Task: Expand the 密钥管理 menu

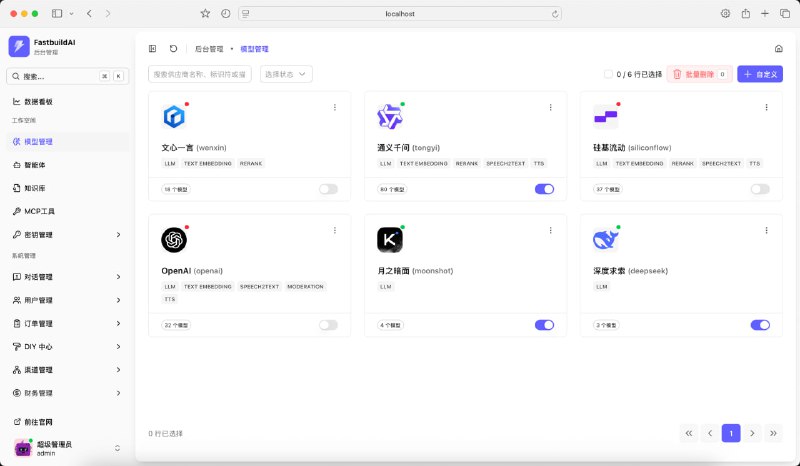Action: tap(67, 235)
